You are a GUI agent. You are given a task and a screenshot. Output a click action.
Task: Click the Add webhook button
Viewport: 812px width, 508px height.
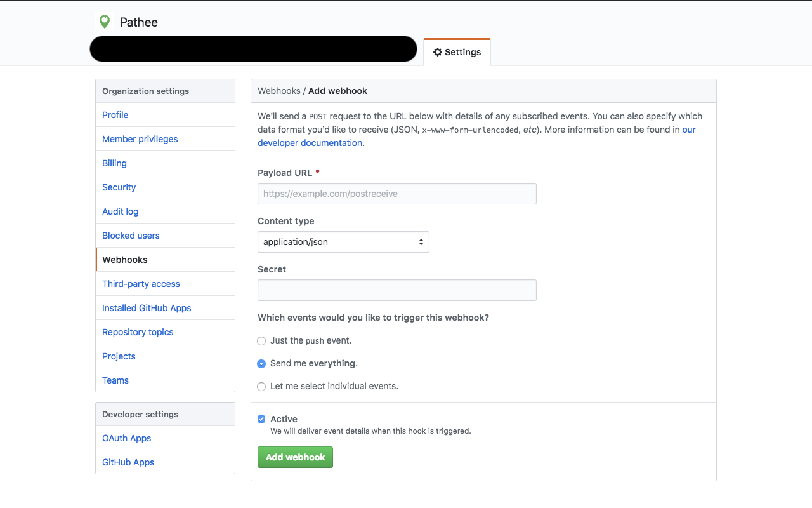[294, 457]
